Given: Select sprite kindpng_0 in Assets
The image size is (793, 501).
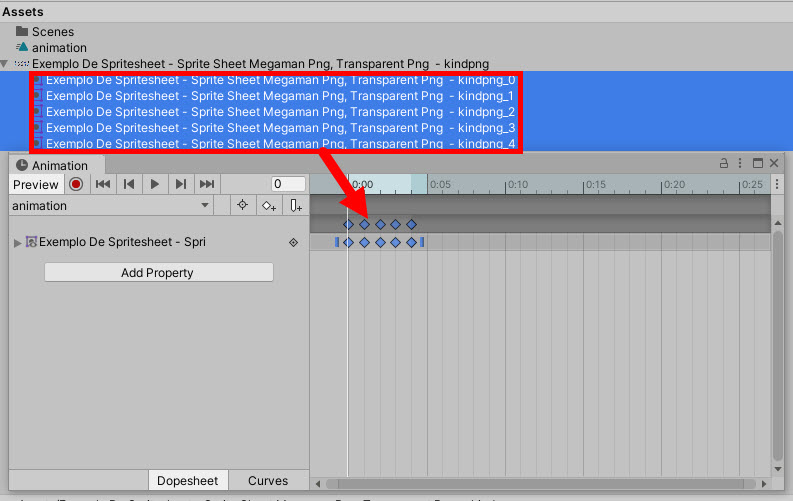Looking at the screenshot, I should click(281, 80).
